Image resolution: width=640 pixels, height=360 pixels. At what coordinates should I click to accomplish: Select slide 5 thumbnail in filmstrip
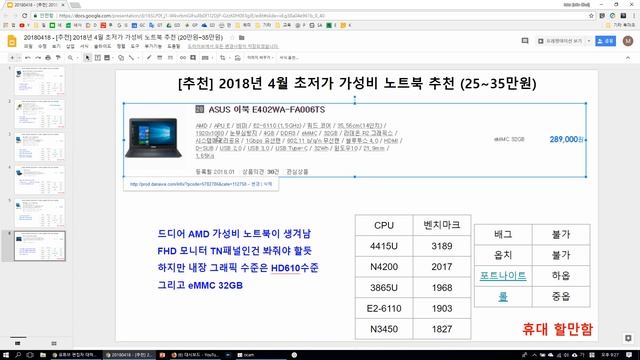coord(40,213)
